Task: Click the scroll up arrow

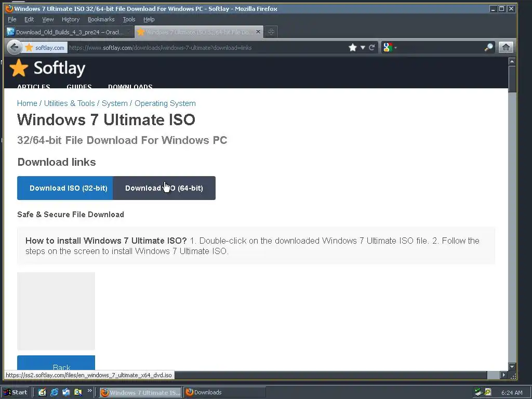Action: tap(512, 61)
